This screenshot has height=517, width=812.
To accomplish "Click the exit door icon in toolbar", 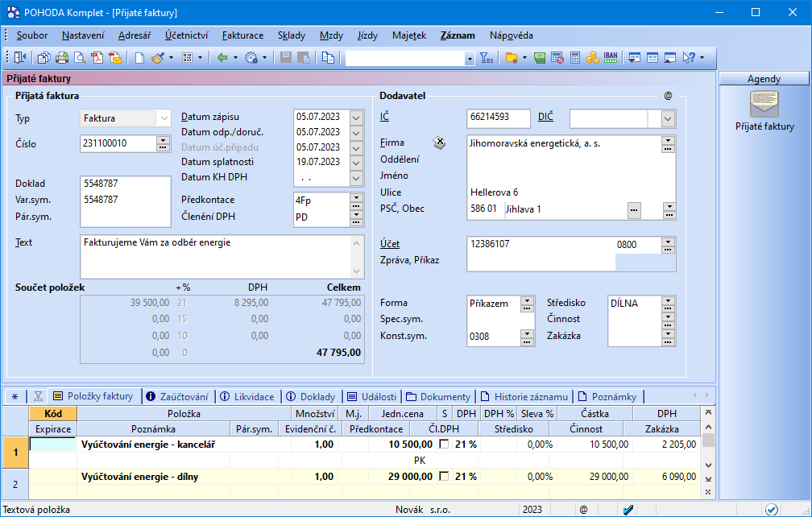I will tap(19, 57).
